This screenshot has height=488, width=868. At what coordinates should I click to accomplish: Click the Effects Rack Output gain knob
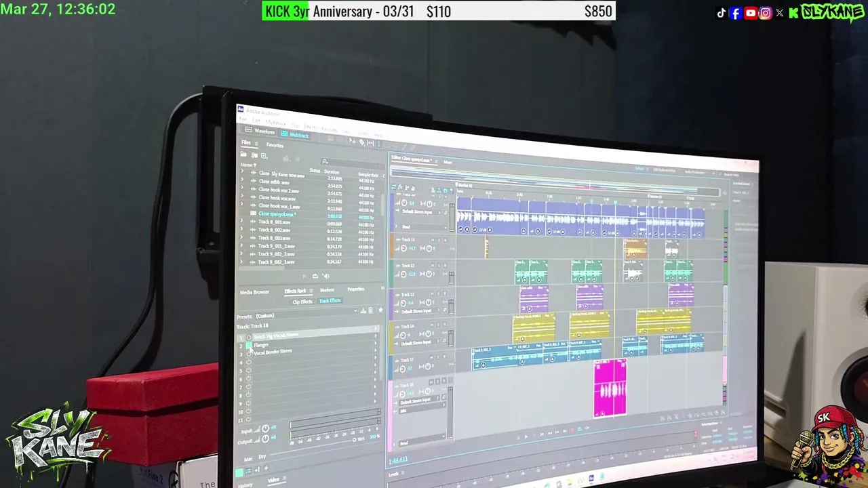pos(265,439)
